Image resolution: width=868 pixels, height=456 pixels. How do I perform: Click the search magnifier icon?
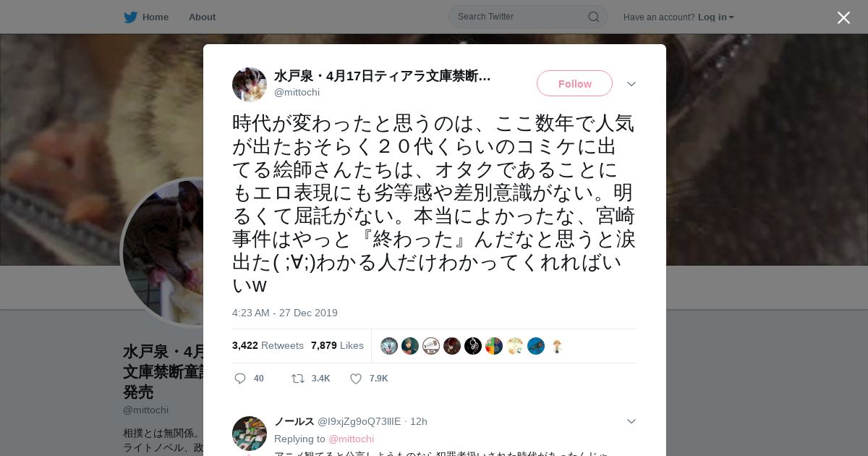593,17
